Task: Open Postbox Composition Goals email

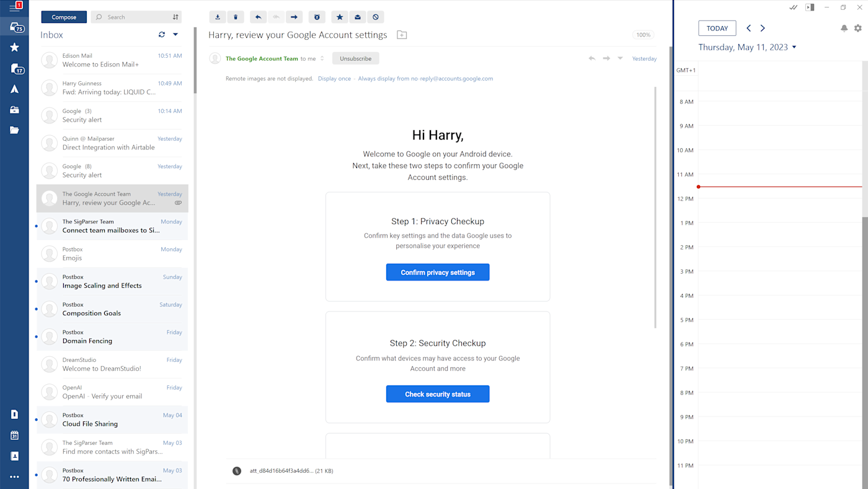Action: (112, 309)
